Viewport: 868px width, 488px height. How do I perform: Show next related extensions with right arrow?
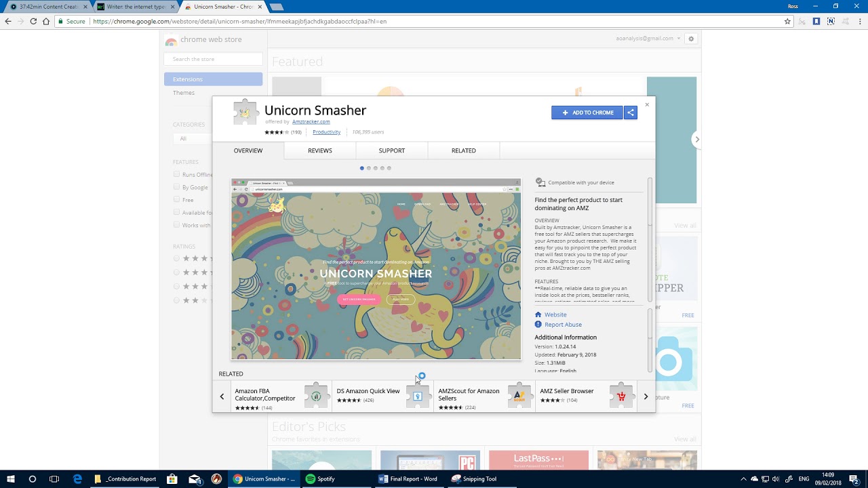[x=646, y=396]
